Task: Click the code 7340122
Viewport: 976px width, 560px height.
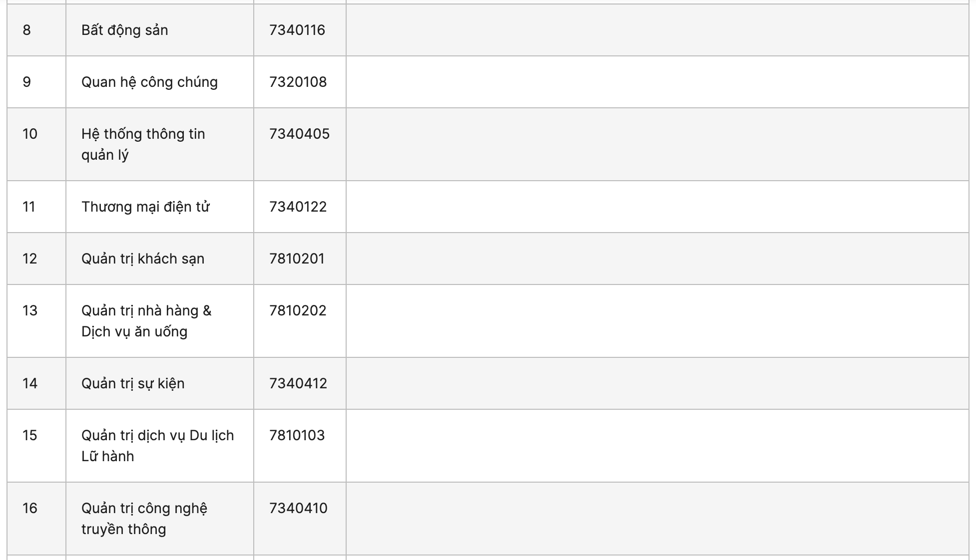Action: click(298, 207)
